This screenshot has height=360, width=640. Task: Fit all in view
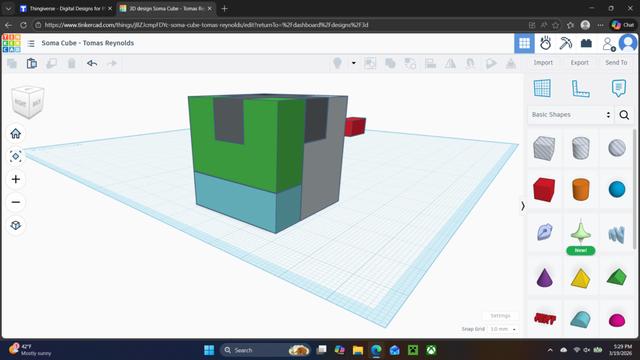[x=16, y=156]
